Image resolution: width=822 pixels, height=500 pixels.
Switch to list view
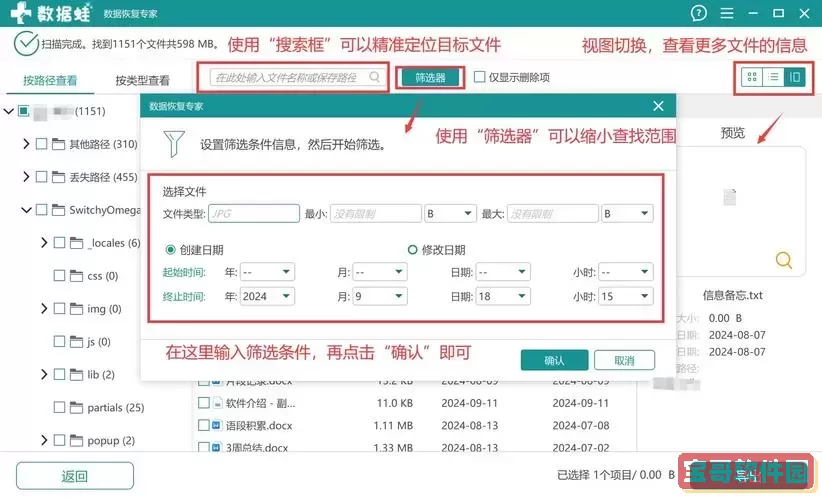(773, 78)
